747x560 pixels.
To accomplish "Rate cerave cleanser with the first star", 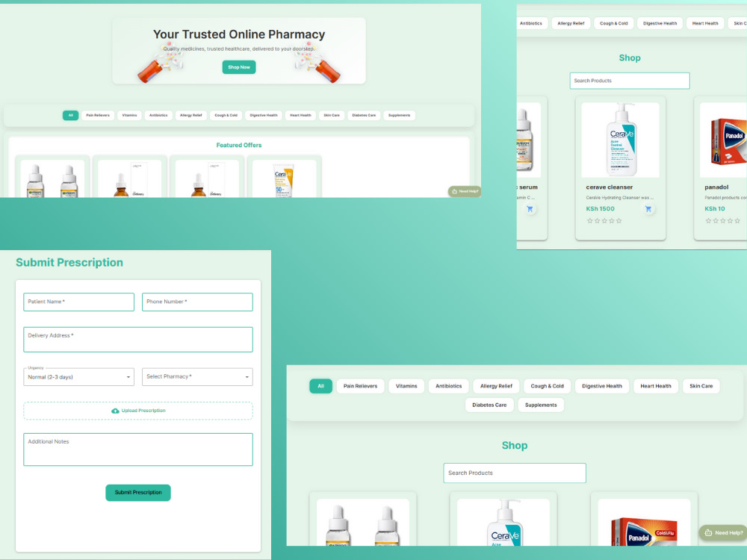I will pos(590,221).
